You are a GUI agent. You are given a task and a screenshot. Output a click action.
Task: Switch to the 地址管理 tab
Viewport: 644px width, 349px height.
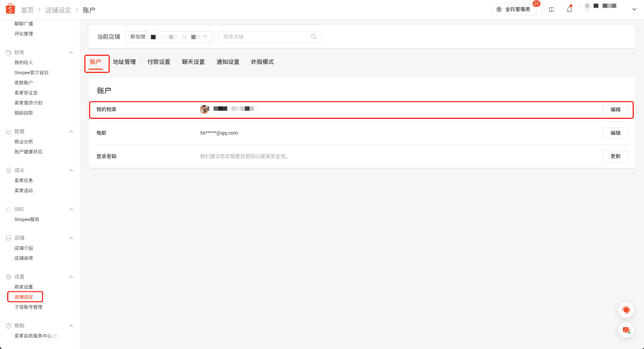124,62
